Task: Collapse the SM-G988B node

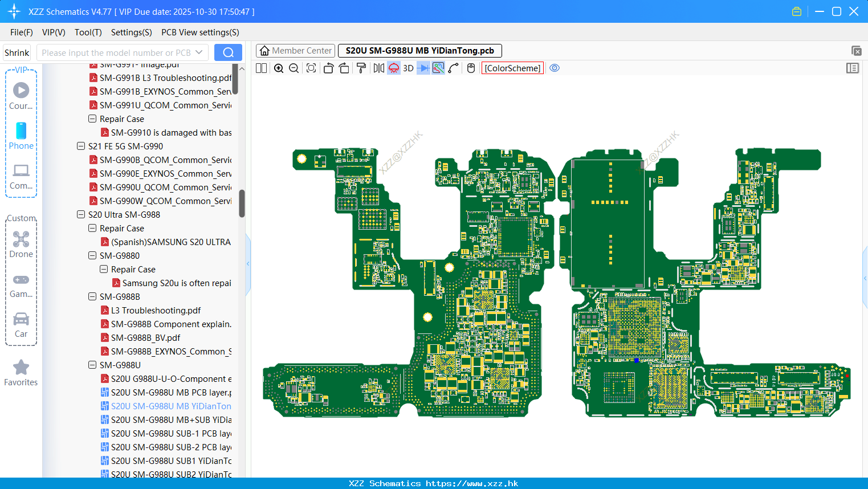Action: point(92,296)
